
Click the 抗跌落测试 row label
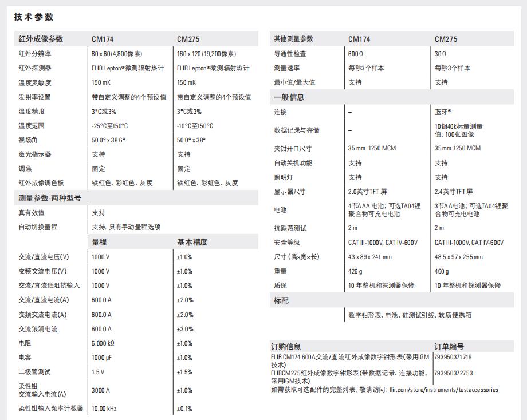290,228
